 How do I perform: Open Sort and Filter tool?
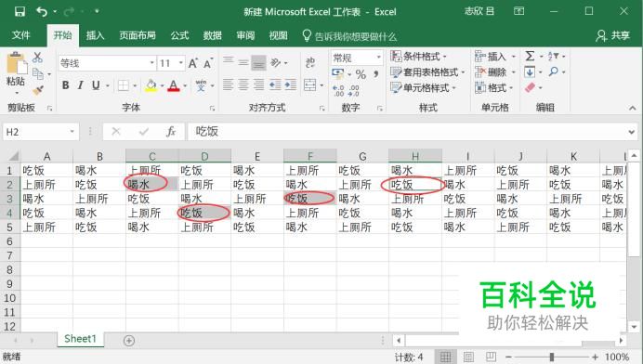(553, 56)
